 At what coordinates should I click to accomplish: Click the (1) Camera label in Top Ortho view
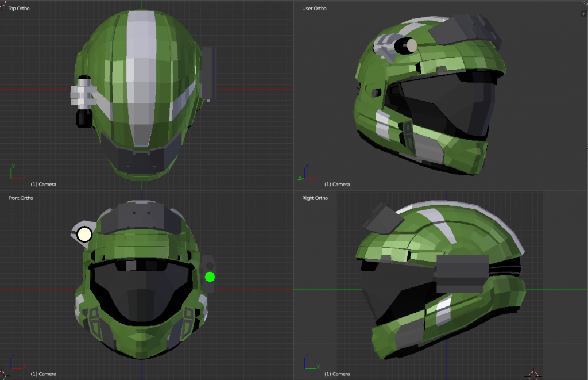44,185
